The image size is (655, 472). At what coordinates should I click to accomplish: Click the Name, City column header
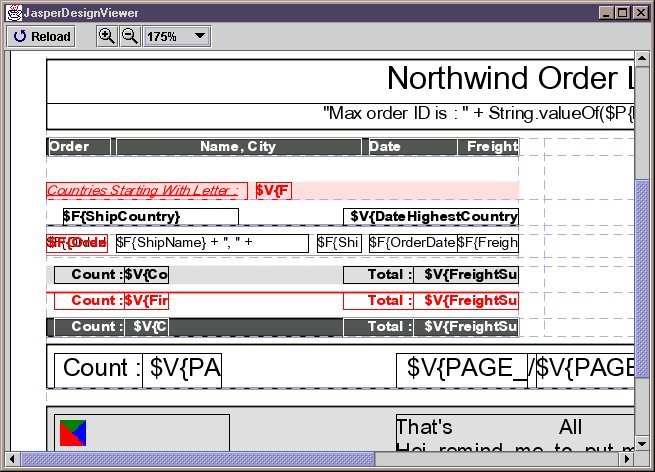[239, 147]
